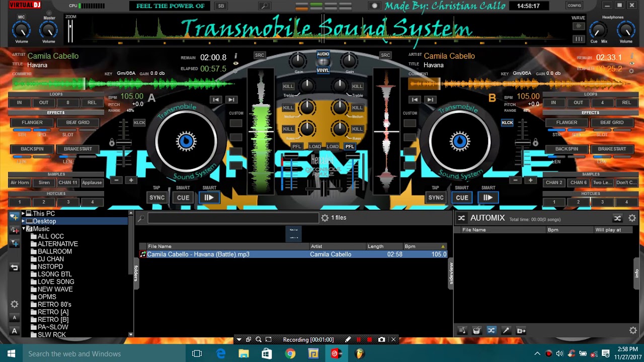Image resolution: width=644 pixels, height=362 pixels.
Task: Open the sideview tab
Action: (451, 274)
